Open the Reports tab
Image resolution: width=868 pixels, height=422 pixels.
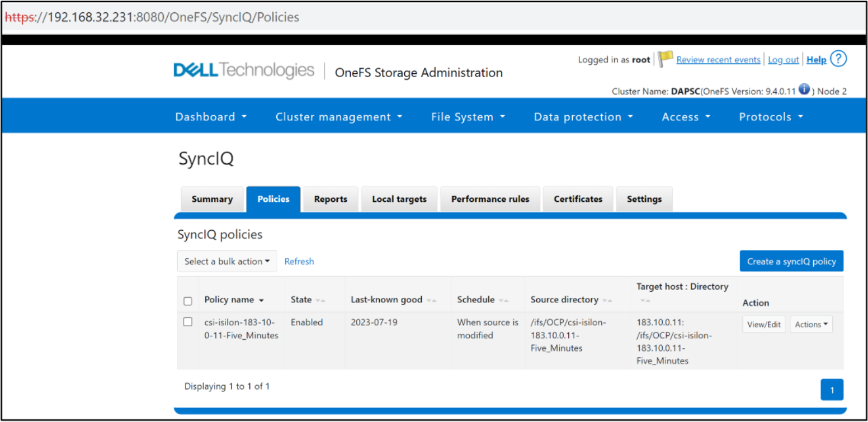(x=331, y=200)
